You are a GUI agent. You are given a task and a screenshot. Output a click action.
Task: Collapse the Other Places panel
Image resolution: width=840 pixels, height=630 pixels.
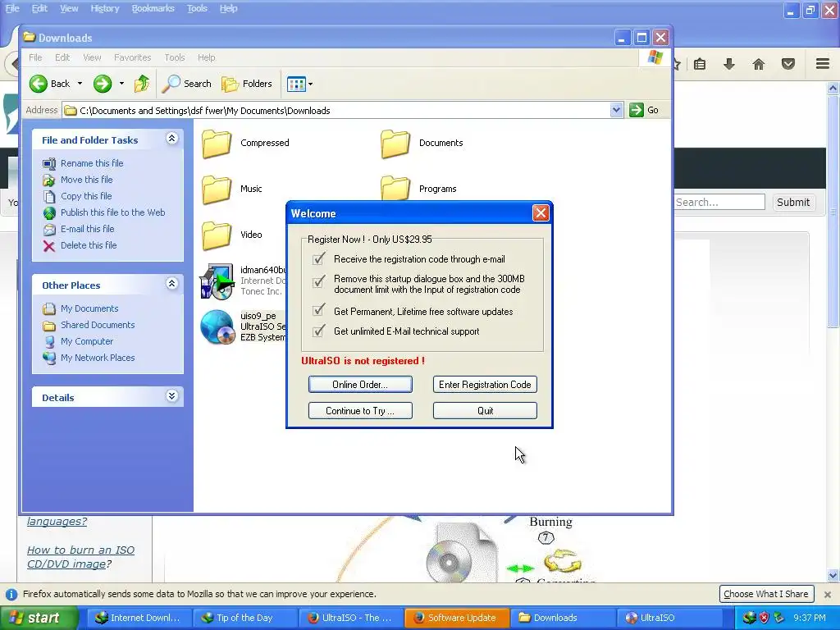[x=172, y=284]
